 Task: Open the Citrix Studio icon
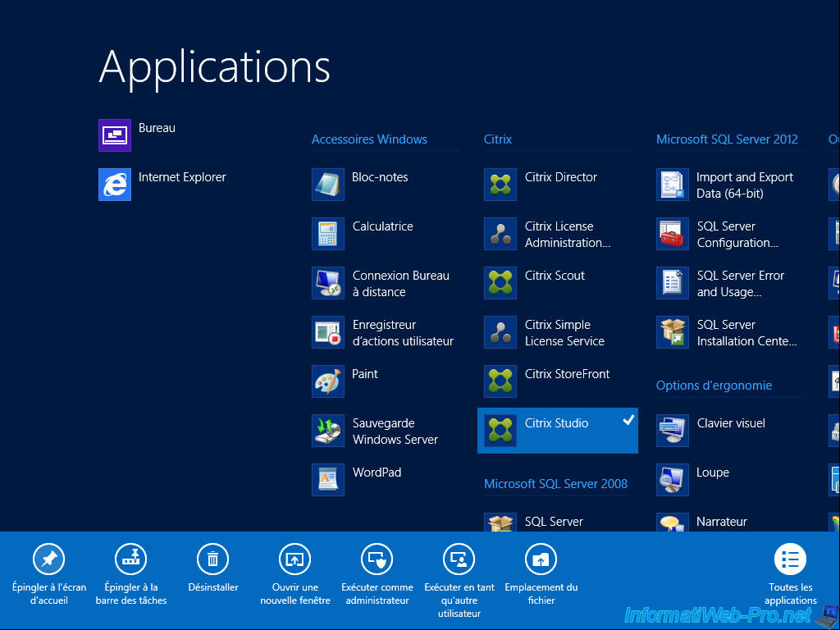(x=500, y=431)
